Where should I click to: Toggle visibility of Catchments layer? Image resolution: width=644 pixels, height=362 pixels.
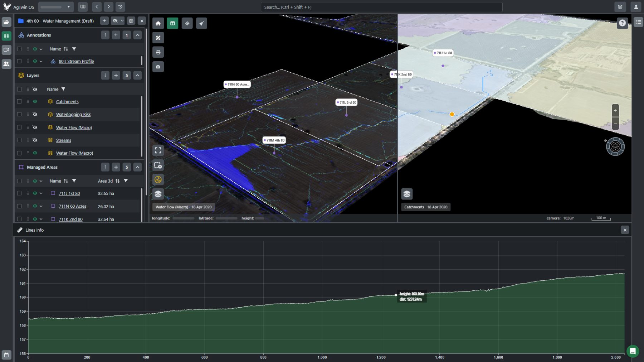[35, 102]
